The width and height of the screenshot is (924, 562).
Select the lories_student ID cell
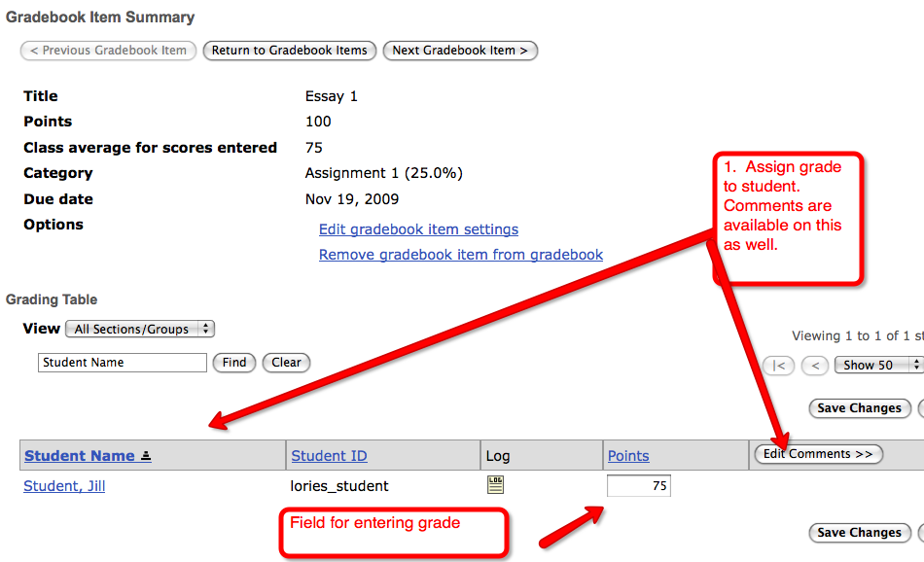tap(339, 486)
